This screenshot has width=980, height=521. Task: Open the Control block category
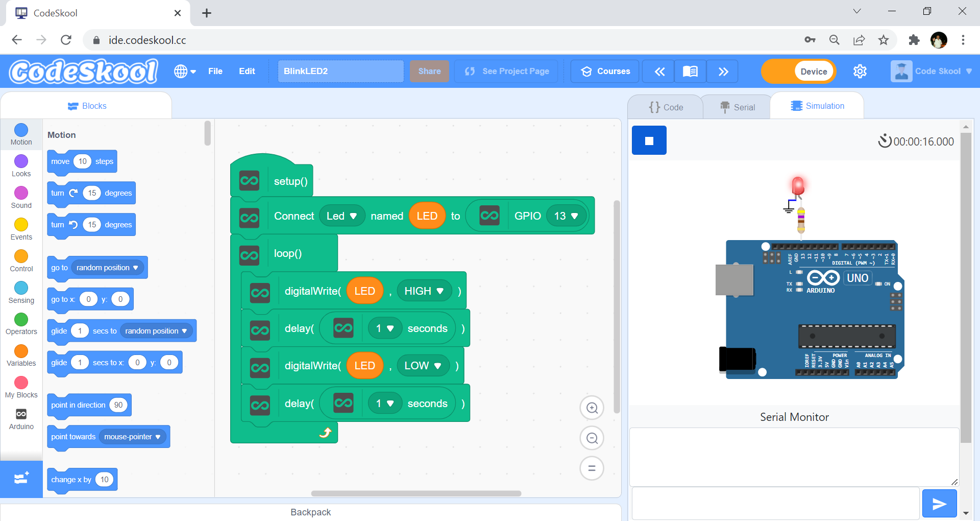(21, 262)
